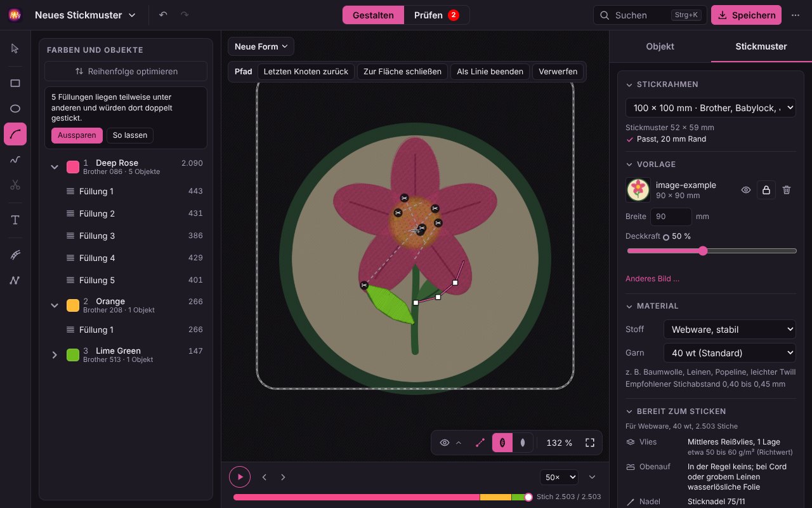Lock the image-example template
Viewport: 812px width, 508px height.
766,190
